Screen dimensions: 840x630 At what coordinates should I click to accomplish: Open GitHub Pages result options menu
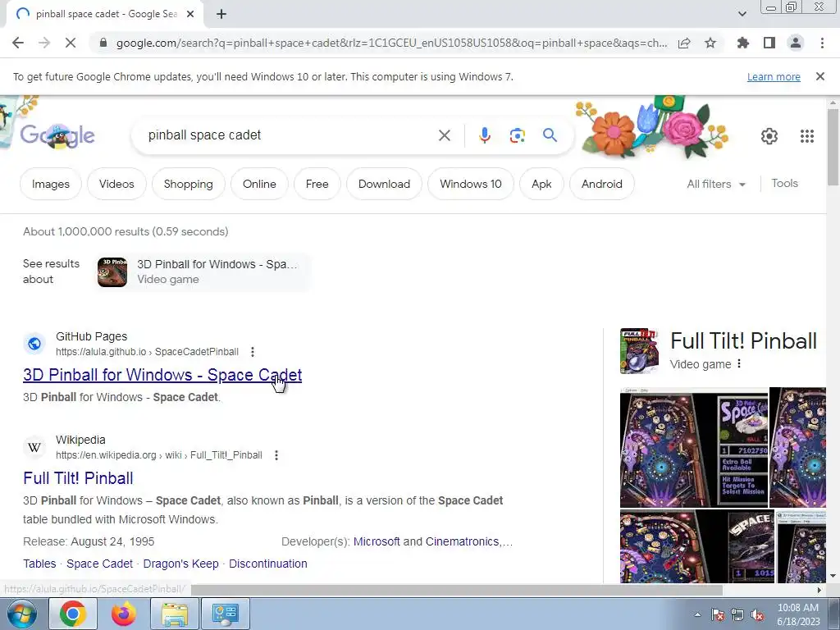click(253, 352)
